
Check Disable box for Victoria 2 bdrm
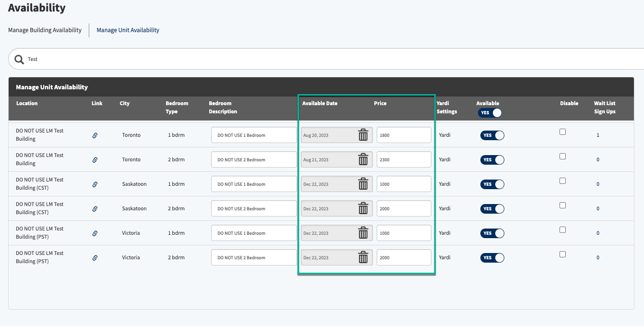coord(563,254)
